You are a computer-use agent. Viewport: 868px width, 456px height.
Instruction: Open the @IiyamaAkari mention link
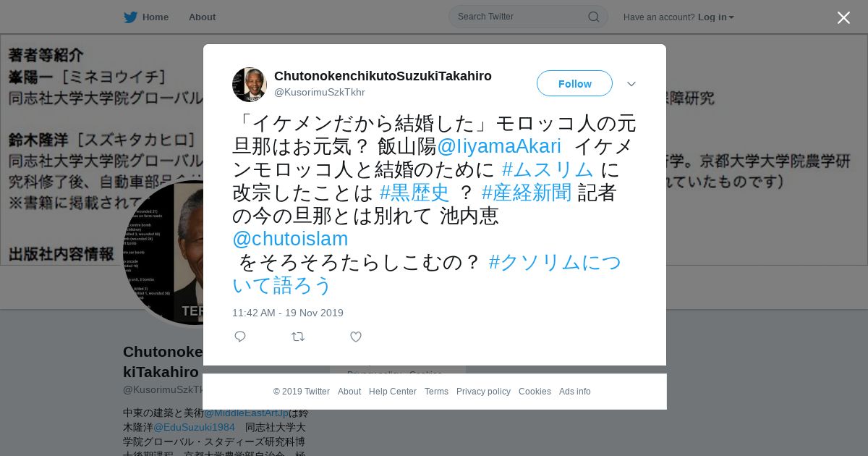tap(499, 146)
